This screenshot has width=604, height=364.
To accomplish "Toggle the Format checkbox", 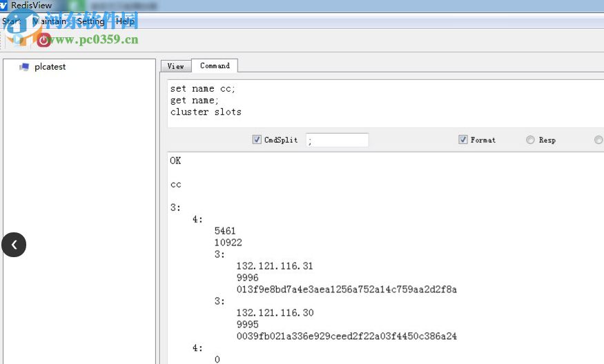I will 463,140.
